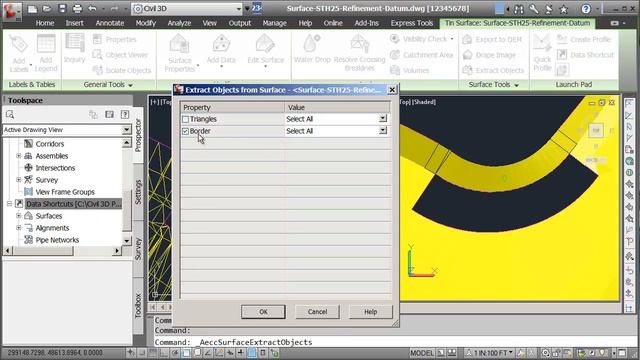
Task: Click Drape Image in the ribbon
Action: click(489, 55)
